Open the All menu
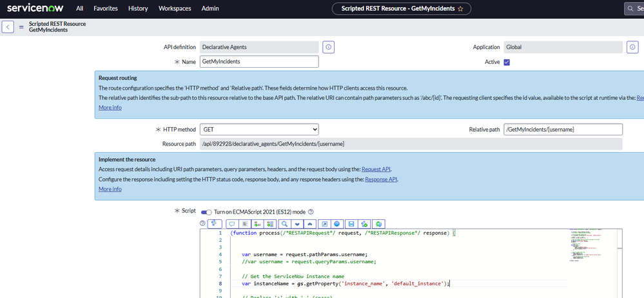This screenshot has width=644, height=298. tap(80, 8)
